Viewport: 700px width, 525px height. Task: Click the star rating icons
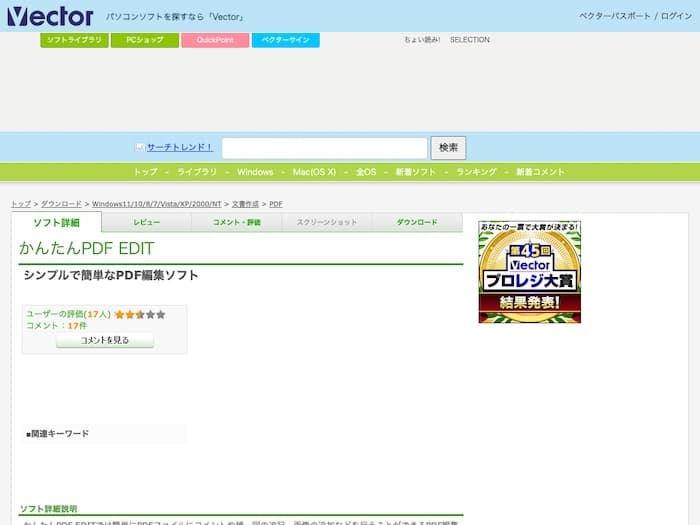[140, 314]
